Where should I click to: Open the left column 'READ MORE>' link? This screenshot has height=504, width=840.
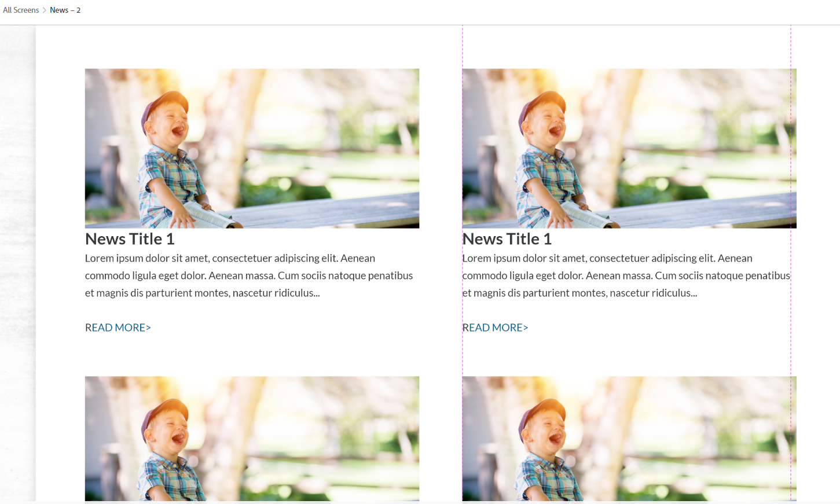(118, 328)
